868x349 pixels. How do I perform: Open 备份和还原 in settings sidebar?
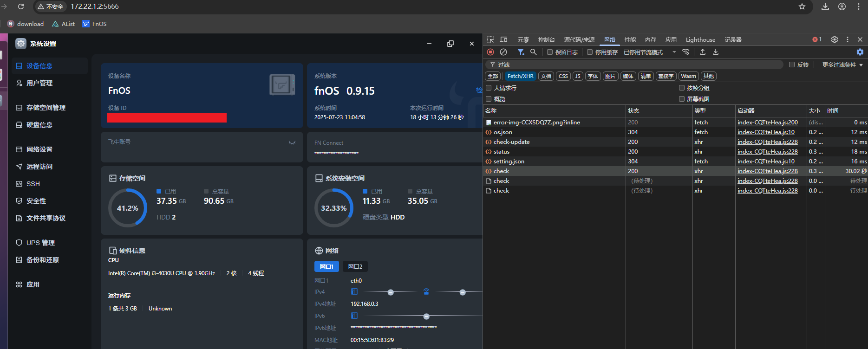[49, 260]
